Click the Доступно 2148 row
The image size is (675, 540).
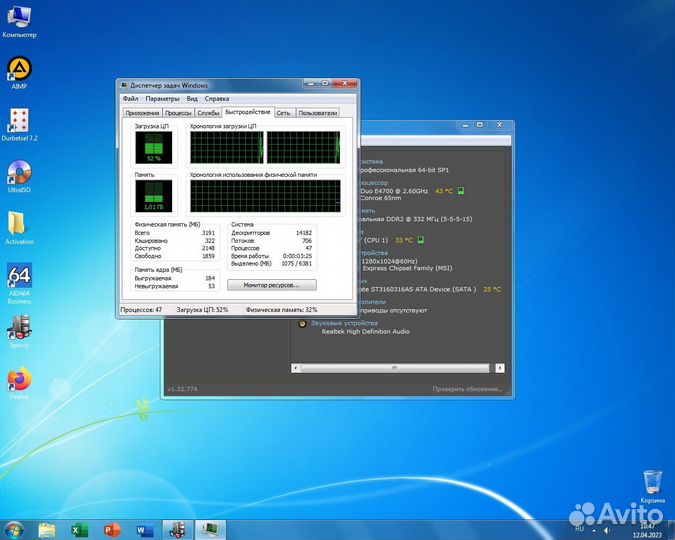coord(174,248)
